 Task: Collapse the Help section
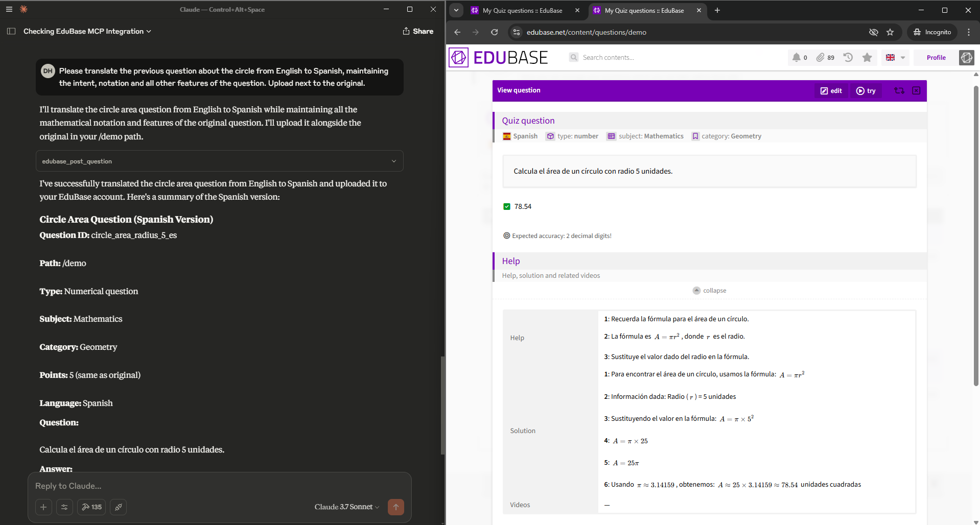pos(709,290)
